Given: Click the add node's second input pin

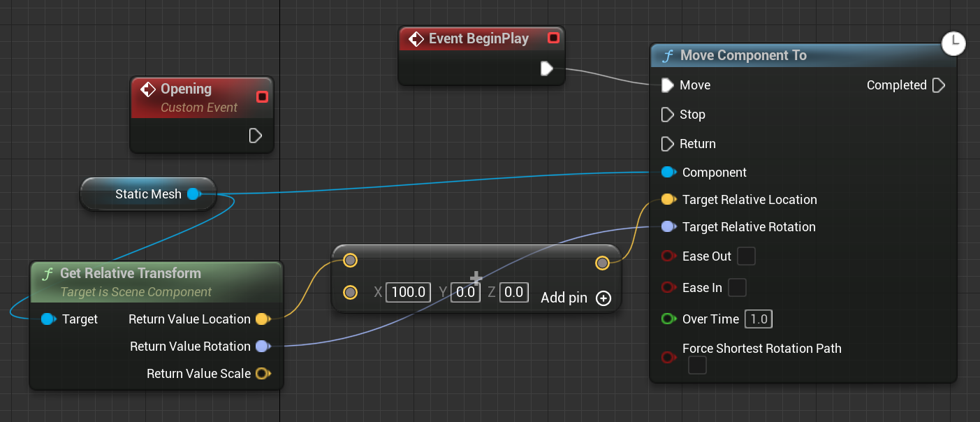Looking at the screenshot, I should point(351,292).
